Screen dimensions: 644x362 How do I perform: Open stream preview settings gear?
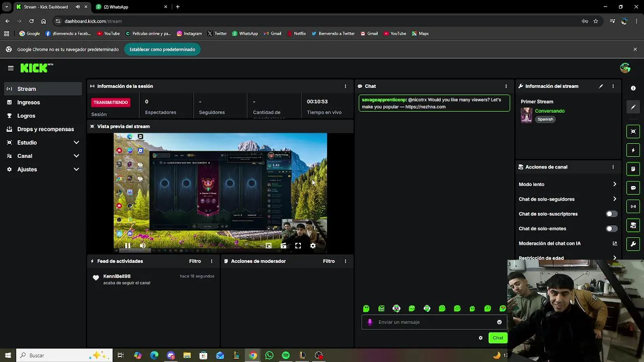coord(313,245)
